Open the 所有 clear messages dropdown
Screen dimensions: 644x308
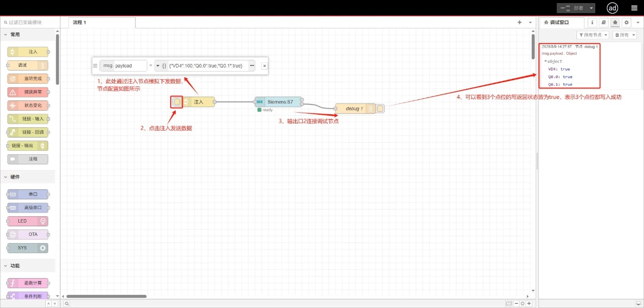pyautogui.click(x=624, y=35)
